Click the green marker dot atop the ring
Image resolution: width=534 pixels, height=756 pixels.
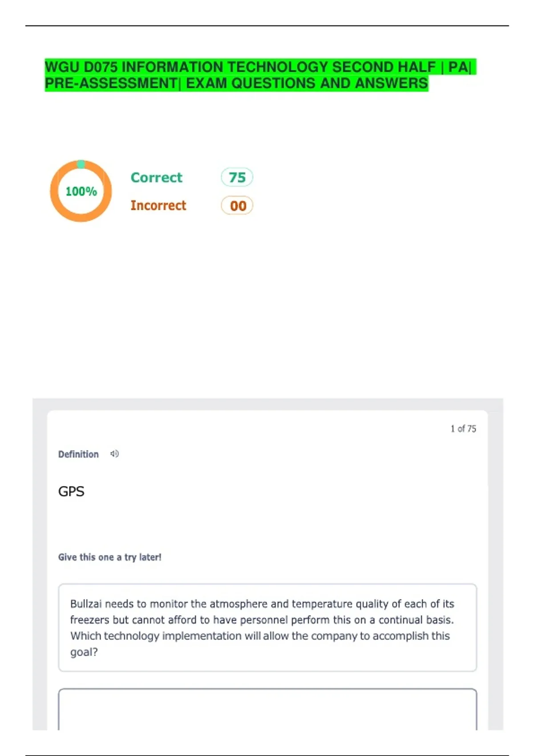click(x=81, y=164)
